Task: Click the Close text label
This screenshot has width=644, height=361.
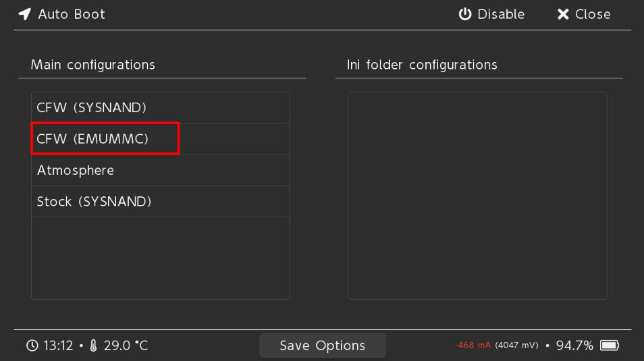Action: click(x=593, y=14)
